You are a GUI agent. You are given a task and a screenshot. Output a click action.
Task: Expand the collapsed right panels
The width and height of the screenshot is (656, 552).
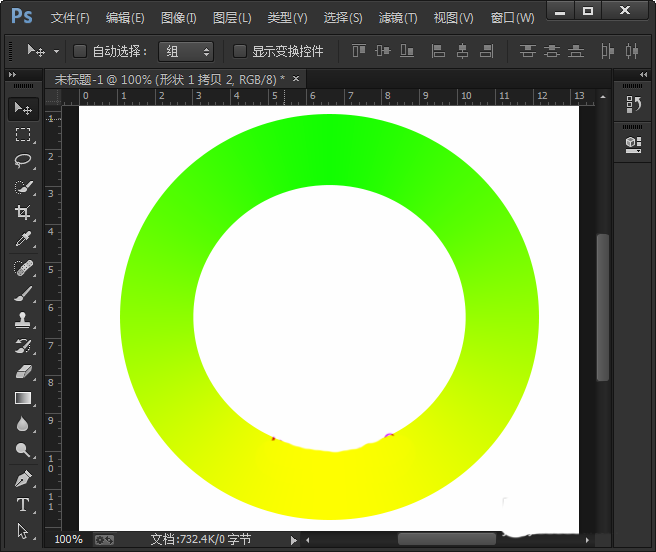643,74
